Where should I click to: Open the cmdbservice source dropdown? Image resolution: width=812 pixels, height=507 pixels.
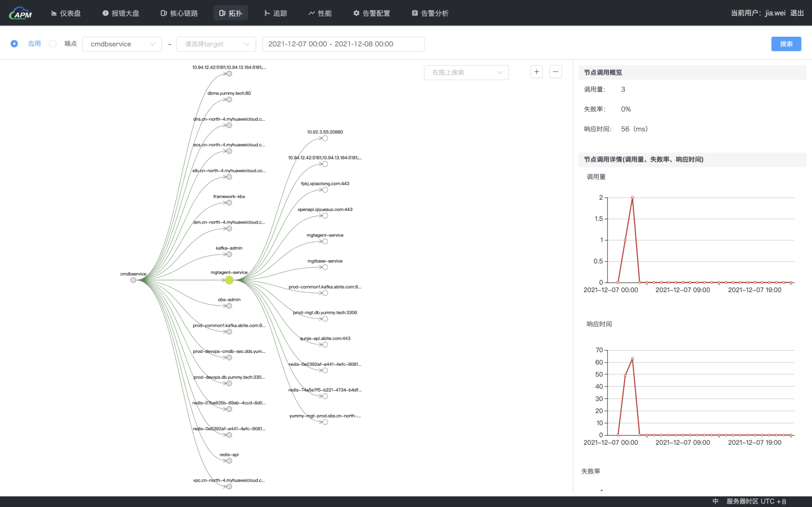click(122, 44)
